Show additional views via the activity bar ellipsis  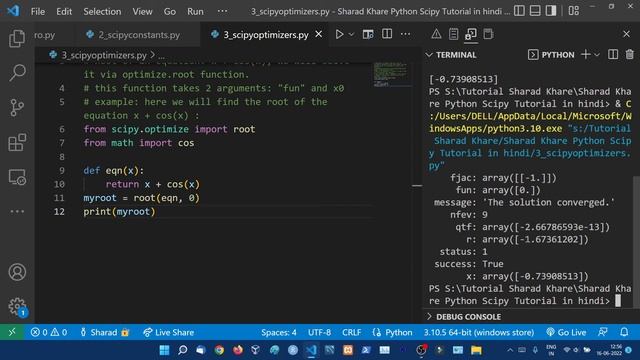click(17, 211)
